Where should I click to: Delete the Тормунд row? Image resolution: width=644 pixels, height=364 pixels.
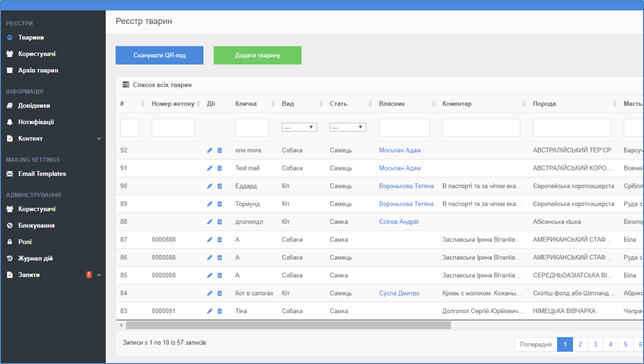[x=220, y=204]
